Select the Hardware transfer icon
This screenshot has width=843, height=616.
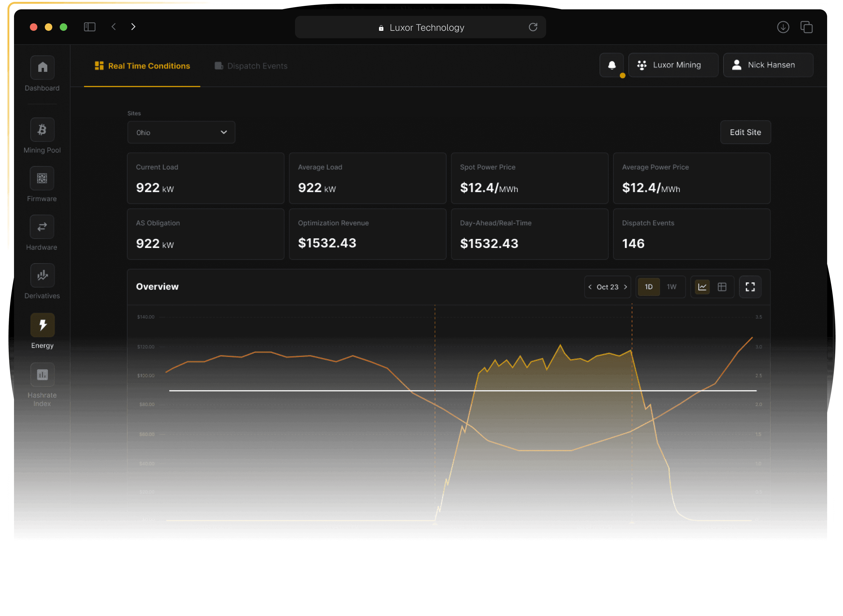point(42,227)
